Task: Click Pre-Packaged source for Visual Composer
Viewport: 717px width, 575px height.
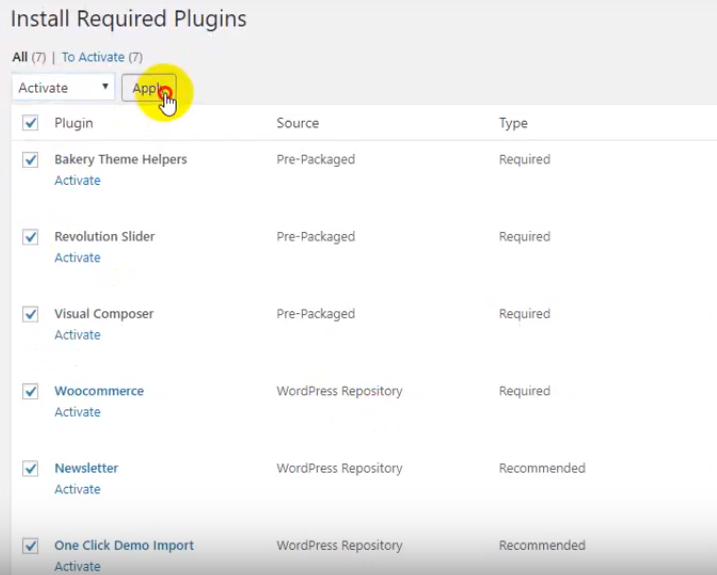Action: pyautogui.click(x=316, y=314)
